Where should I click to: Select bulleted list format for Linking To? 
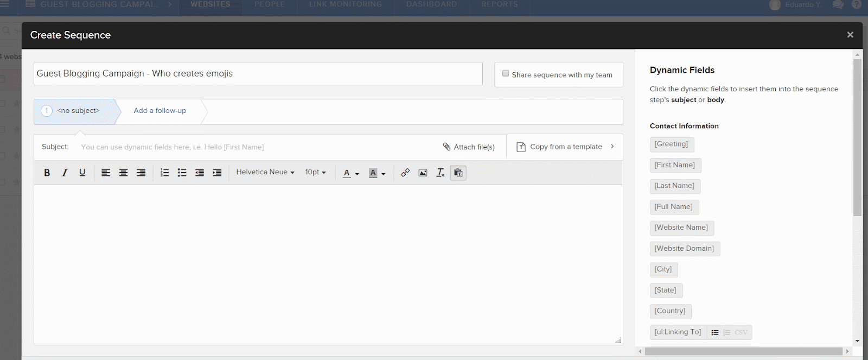[715, 332]
